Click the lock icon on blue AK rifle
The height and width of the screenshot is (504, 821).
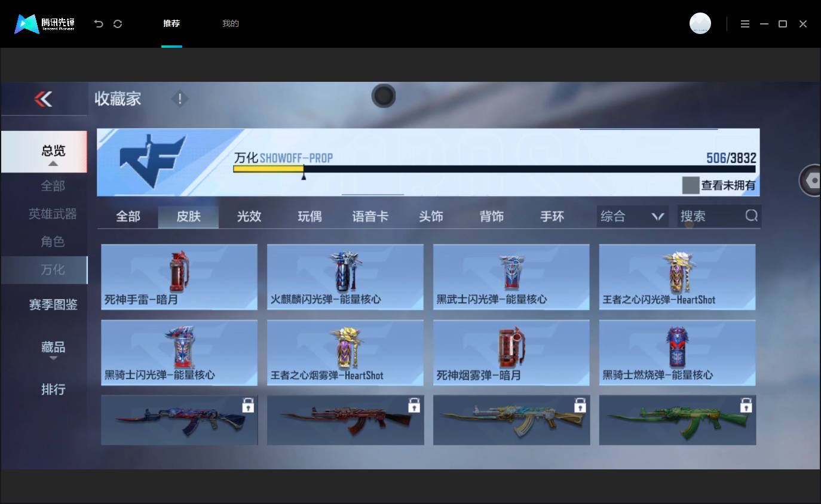pos(248,405)
